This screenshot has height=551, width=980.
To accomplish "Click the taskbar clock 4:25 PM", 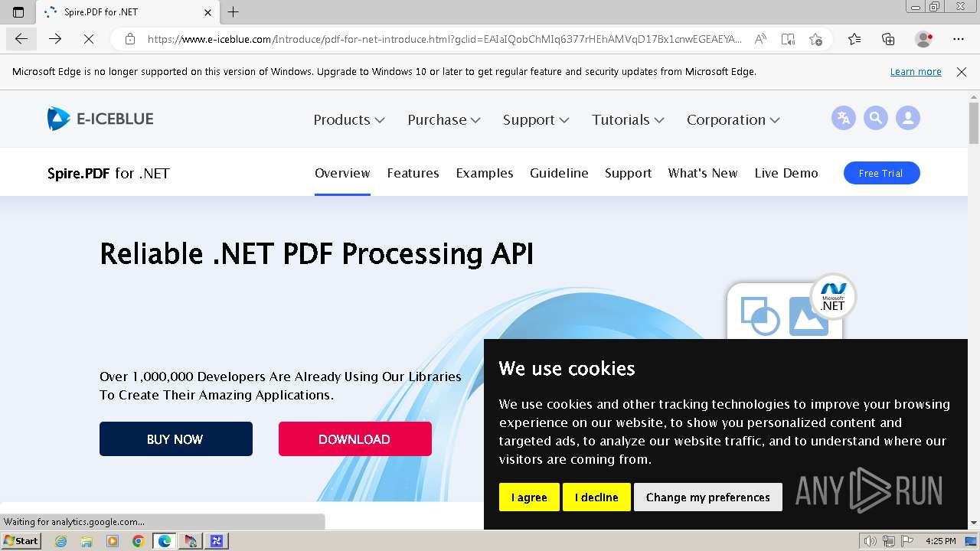I will pyautogui.click(x=940, y=541).
